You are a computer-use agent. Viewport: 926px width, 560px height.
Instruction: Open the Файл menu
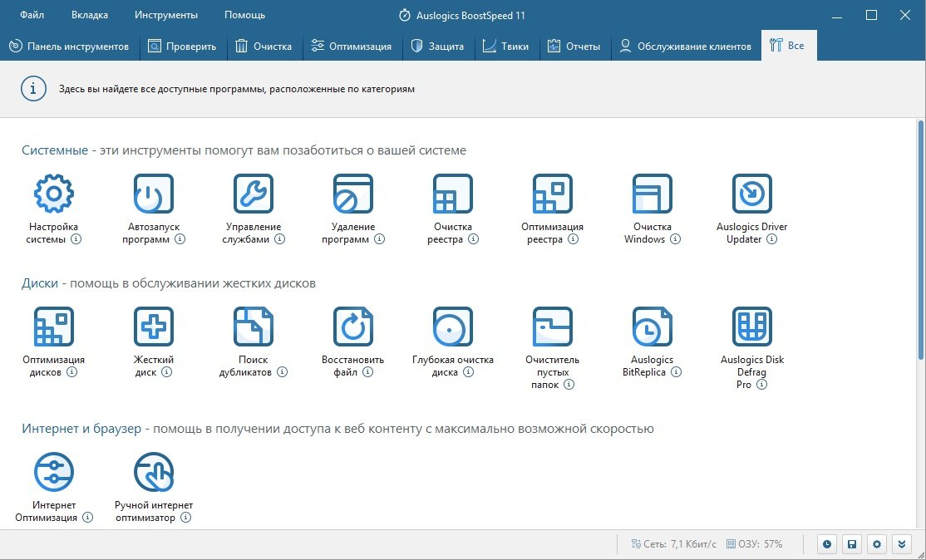(32, 15)
